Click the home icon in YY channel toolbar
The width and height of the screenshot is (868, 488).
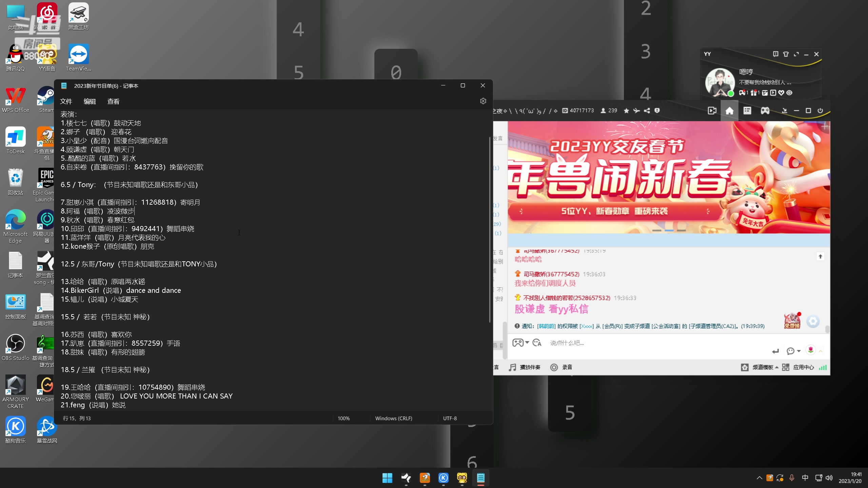tap(730, 110)
